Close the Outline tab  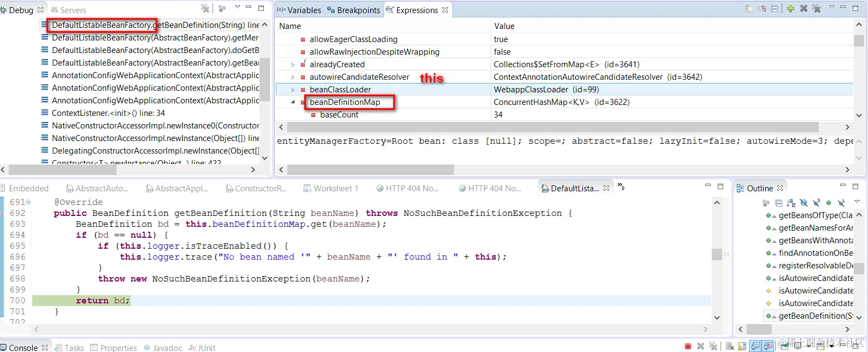[x=780, y=188]
